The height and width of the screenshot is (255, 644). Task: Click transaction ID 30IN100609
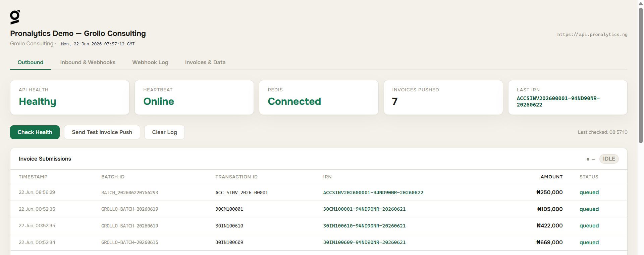point(229,242)
